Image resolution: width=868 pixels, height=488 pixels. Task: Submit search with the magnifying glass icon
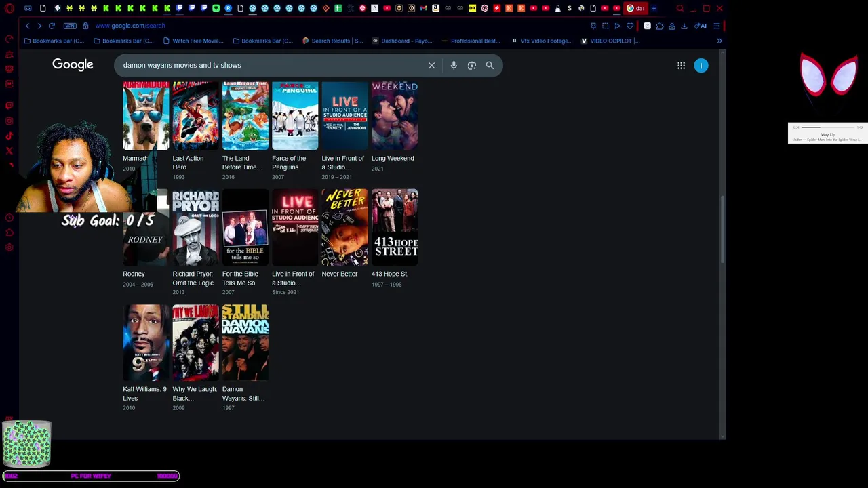(x=490, y=65)
